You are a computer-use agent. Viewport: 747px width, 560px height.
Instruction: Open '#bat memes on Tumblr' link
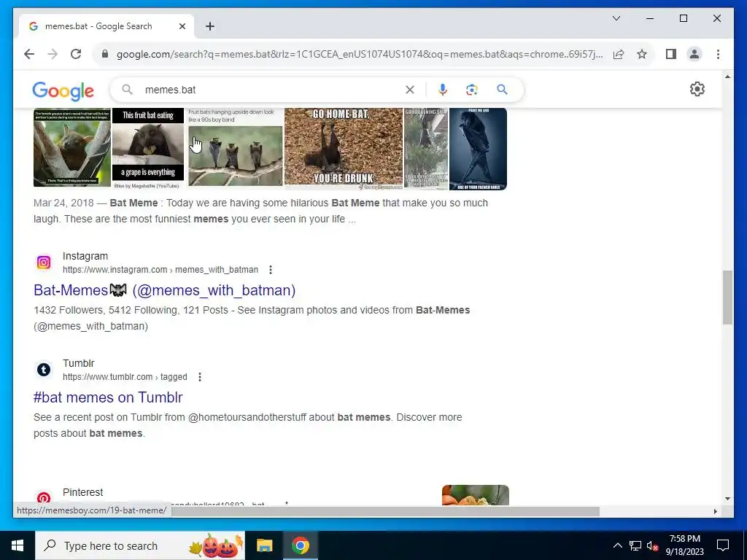pos(108,397)
